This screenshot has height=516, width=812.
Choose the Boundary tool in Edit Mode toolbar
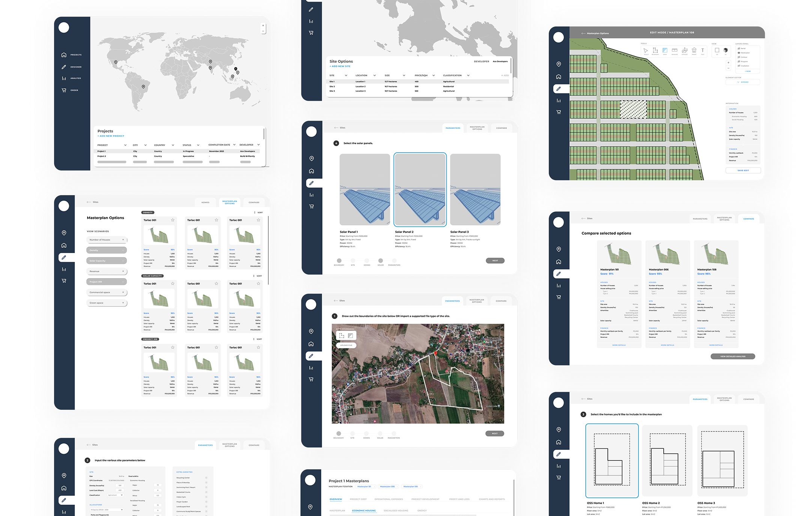point(655,50)
